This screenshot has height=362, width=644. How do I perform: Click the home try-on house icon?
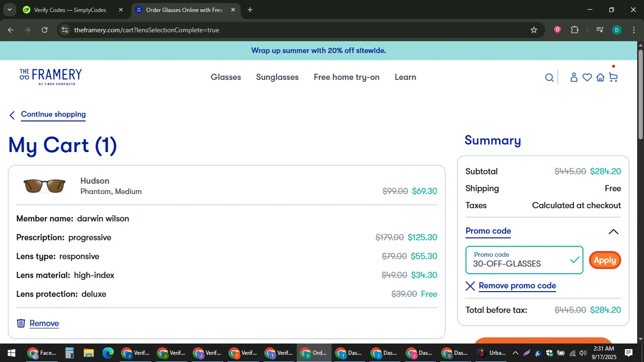600,77
